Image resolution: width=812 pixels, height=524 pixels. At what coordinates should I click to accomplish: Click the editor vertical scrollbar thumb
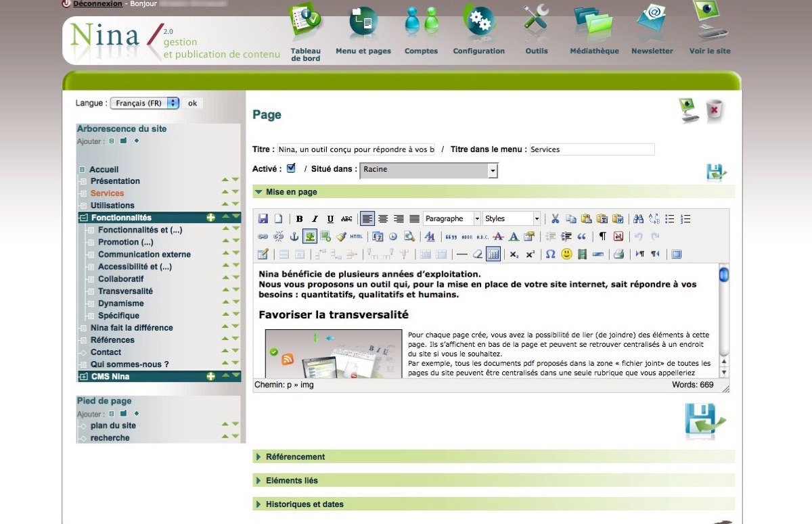coord(723,274)
